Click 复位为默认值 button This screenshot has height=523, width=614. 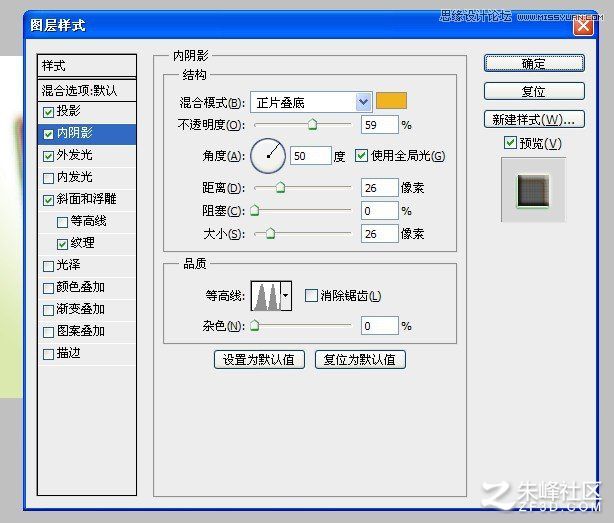pyautogui.click(x=360, y=359)
